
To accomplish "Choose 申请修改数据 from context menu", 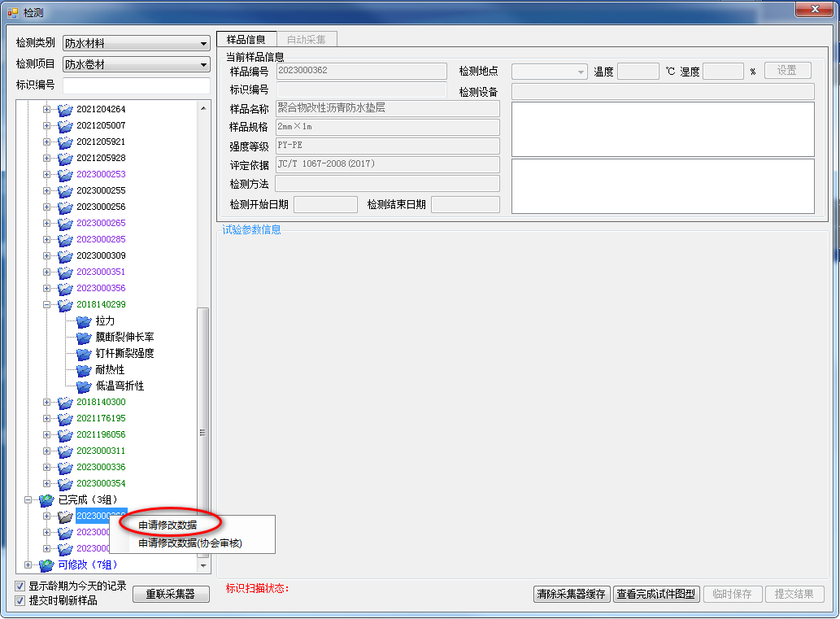I will click(x=168, y=525).
